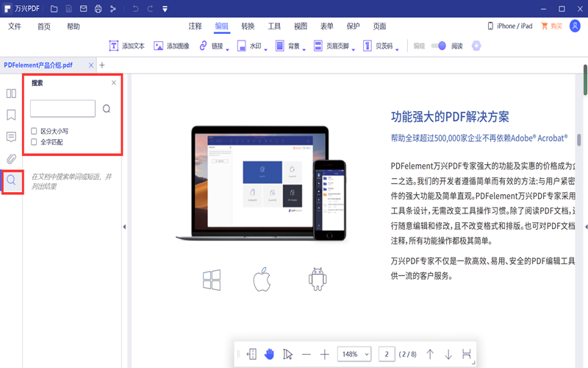Screen dimensions: 588x368
Task: Toggle the 编辑/阅读 mode switch
Action: [438, 46]
